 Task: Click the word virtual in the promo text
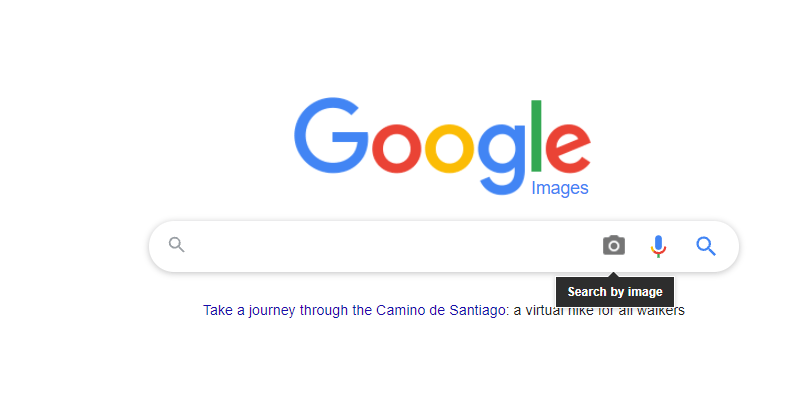point(545,310)
